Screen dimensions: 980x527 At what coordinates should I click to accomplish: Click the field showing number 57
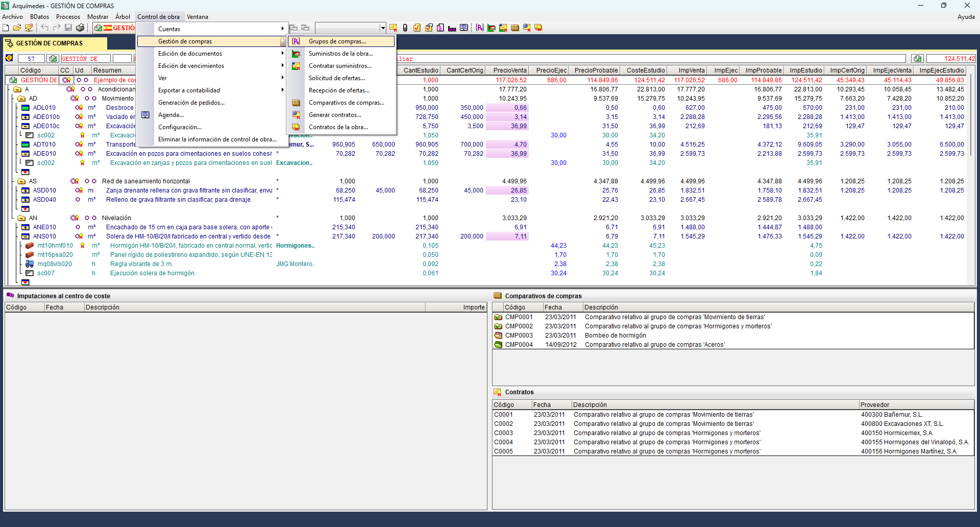[31, 59]
